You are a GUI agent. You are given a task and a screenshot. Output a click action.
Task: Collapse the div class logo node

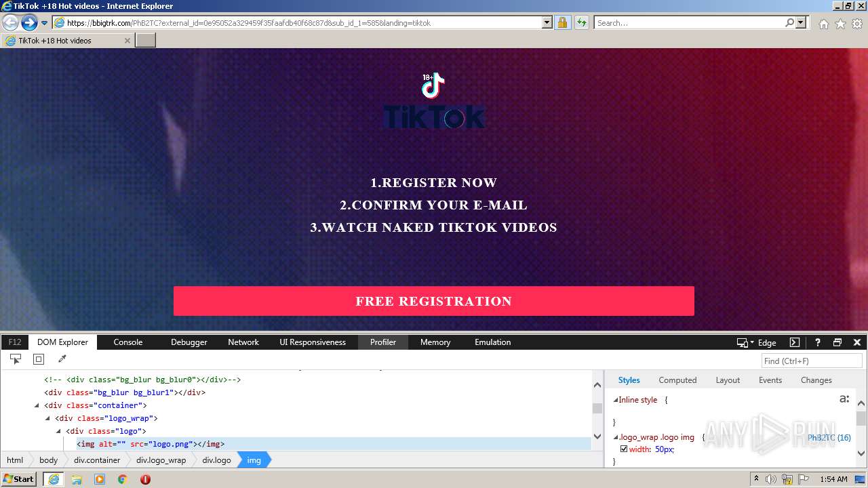pyautogui.click(x=58, y=431)
